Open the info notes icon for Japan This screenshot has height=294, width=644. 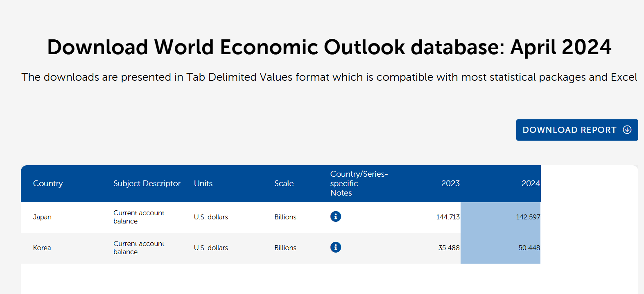[335, 217]
